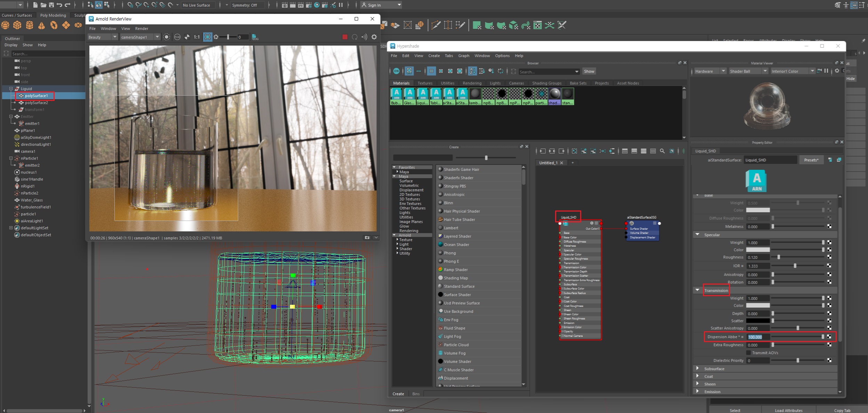Switch to the Textures tab

coord(425,83)
